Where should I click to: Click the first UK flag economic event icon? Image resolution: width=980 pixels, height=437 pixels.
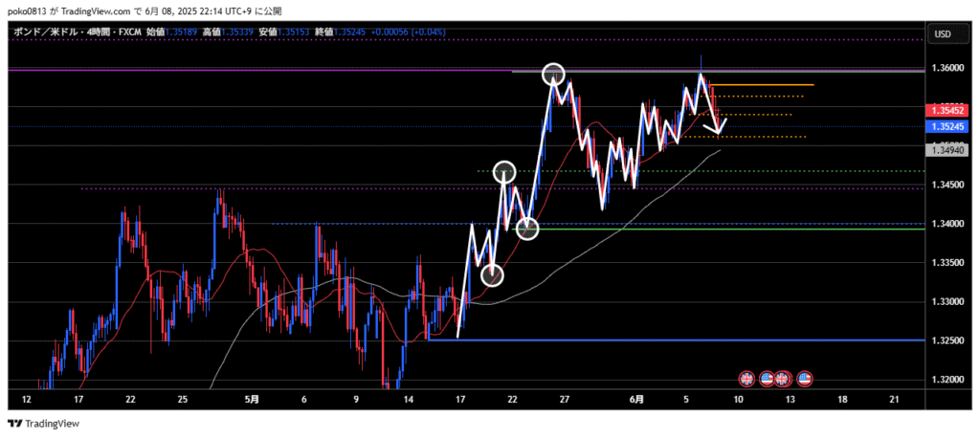pos(747,379)
